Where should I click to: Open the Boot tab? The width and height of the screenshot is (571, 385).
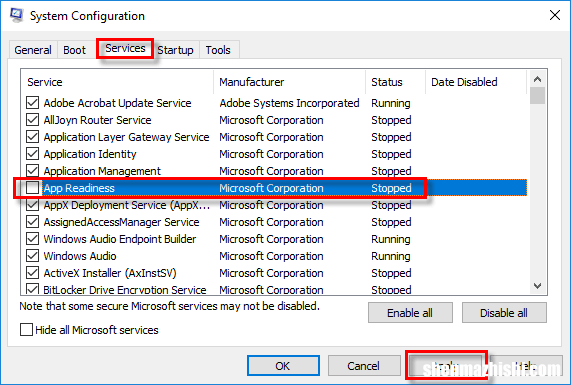pos(74,50)
